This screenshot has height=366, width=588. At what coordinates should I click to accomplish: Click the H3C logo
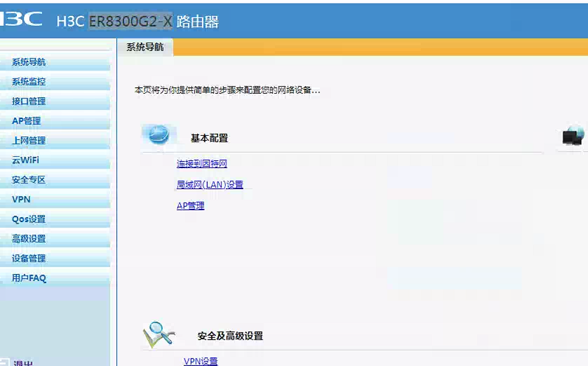click(x=21, y=19)
